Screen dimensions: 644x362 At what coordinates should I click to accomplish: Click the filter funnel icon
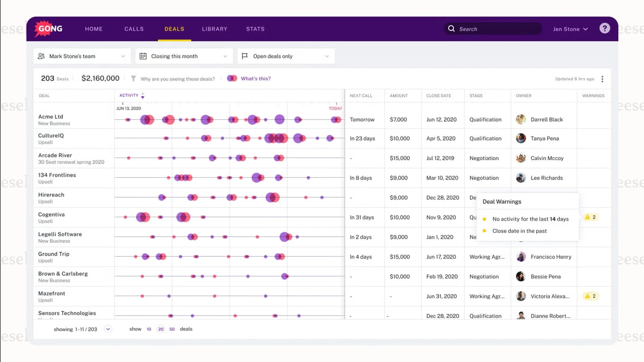[133, 79]
